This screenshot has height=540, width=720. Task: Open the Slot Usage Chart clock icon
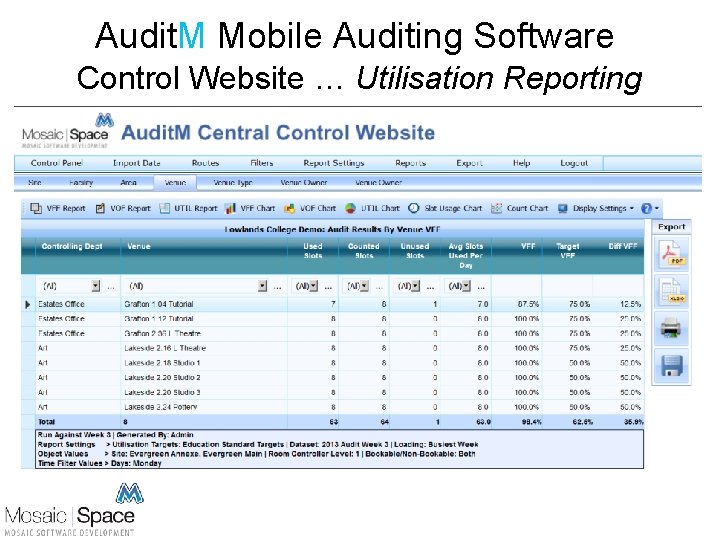[x=414, y=208]
